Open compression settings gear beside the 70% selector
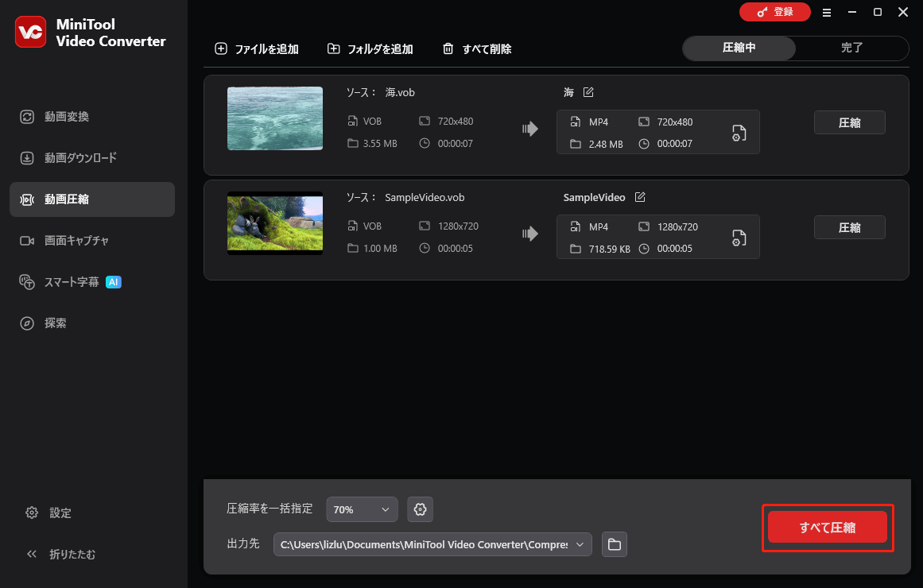This screenshot has height=588, width=923. pyautogui.click(x=420, y=509)
